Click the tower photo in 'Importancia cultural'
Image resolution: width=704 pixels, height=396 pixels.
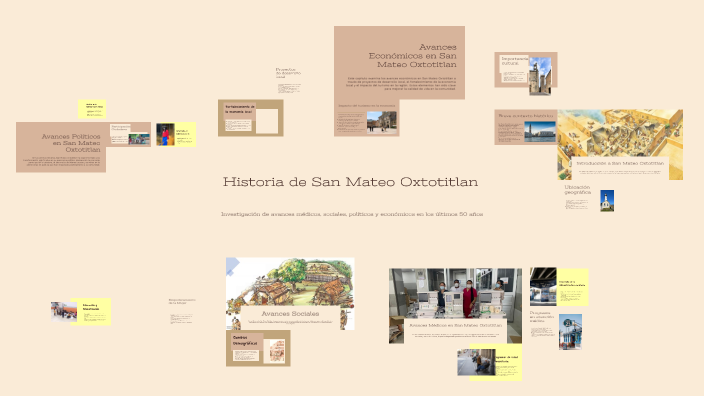click(x=540, y=76)
